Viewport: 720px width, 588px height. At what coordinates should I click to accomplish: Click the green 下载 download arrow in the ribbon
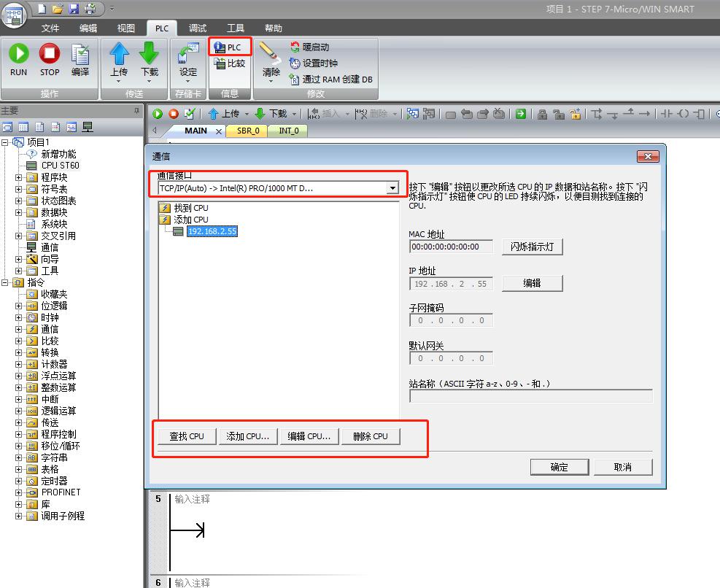(150, 55)
